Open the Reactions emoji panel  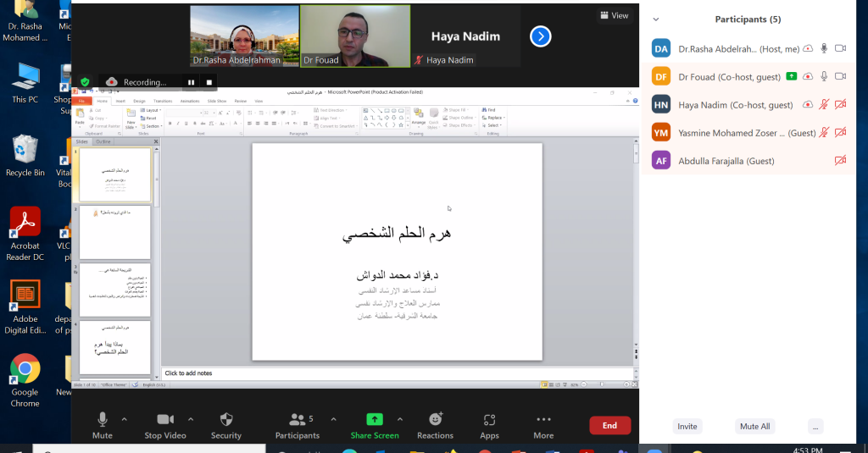(435, 420)
